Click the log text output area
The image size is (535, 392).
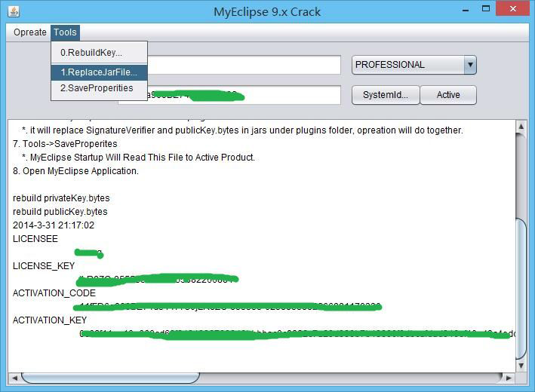click(261, 246)
